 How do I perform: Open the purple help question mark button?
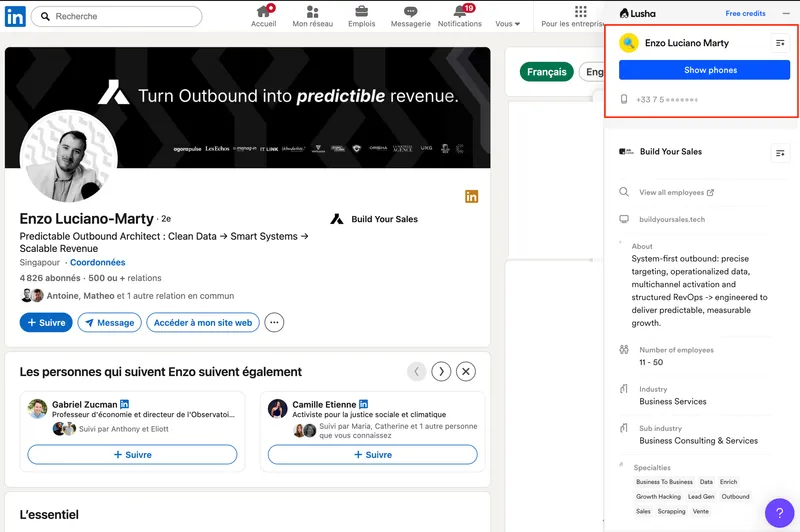(x=779, y=513)
